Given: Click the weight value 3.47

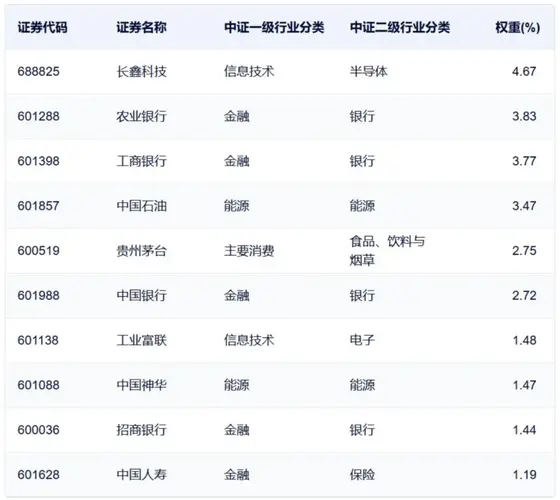Looking at the screenshot, I should click(x=524, y=206).
